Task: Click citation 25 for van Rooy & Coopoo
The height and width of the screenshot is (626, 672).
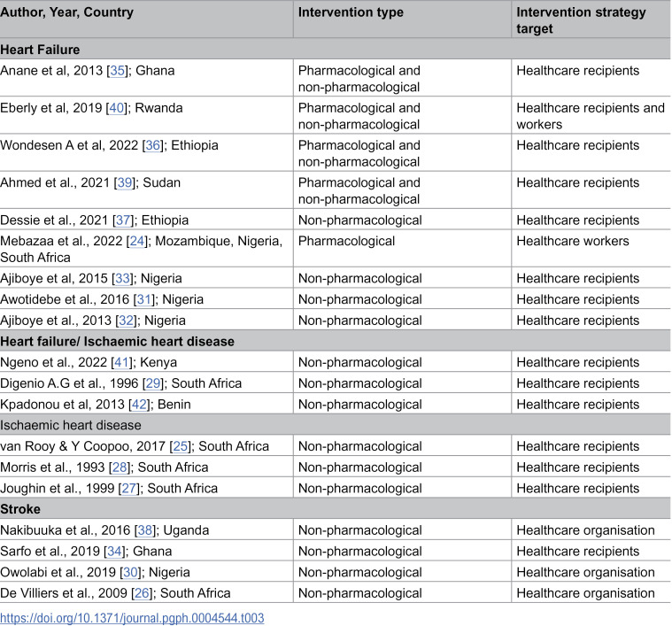Action: 181,446
